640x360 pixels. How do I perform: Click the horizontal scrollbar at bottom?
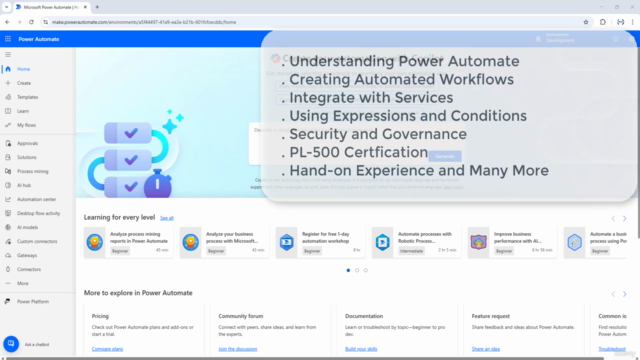pyautogui.click(x=304, y=358)
